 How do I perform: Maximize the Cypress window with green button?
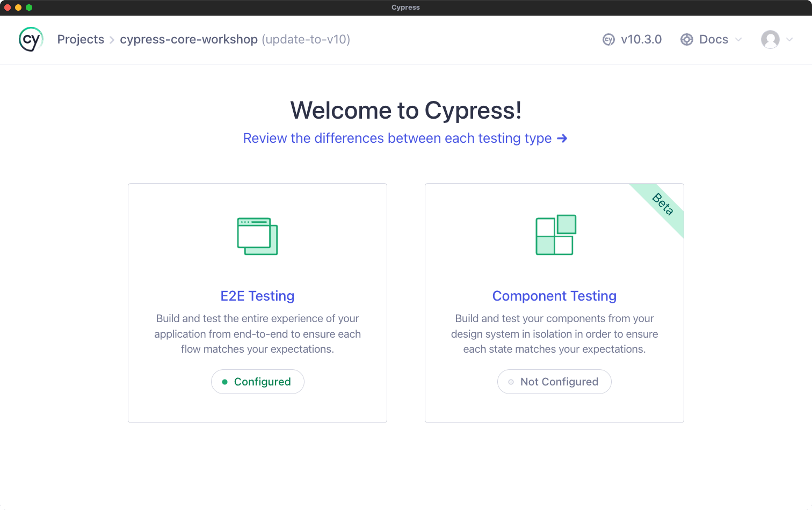pos(29,8)
